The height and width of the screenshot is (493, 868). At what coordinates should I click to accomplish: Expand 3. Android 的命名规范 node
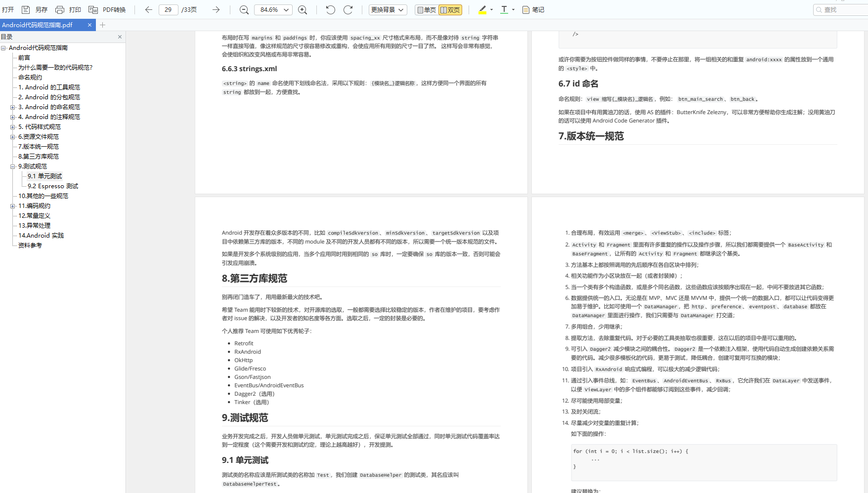click(13, 107)
